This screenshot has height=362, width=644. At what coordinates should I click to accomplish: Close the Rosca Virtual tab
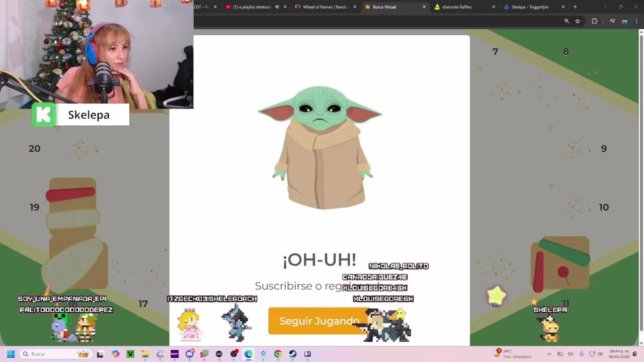click(424, 7)
